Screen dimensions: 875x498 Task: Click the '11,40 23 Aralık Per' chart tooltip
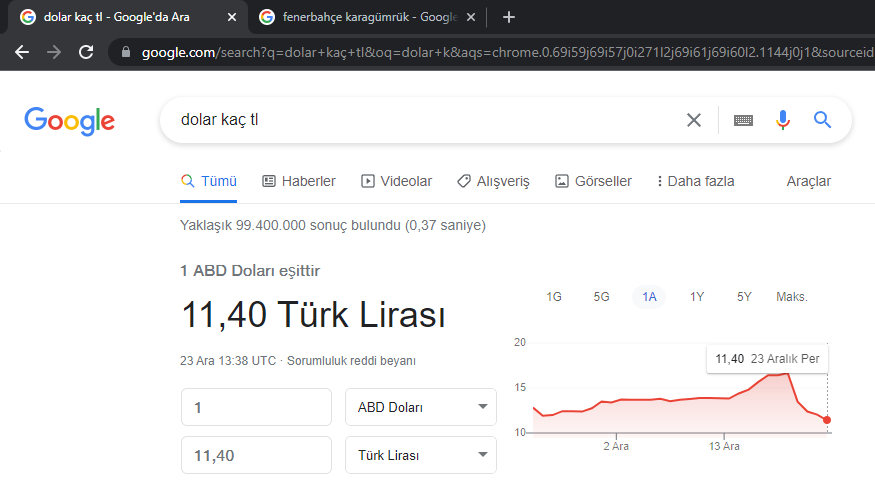pyautogui.click(x=767, y=359)
